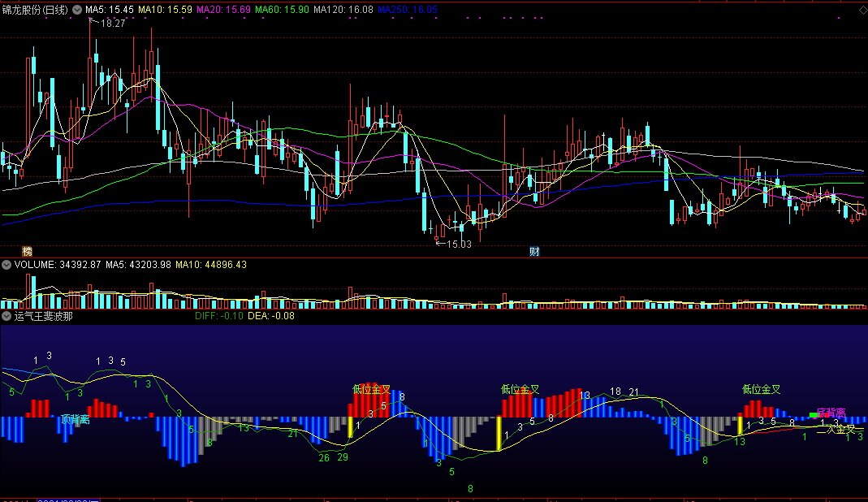Select the yellow MA10: 15.59 label

point(165,10)
